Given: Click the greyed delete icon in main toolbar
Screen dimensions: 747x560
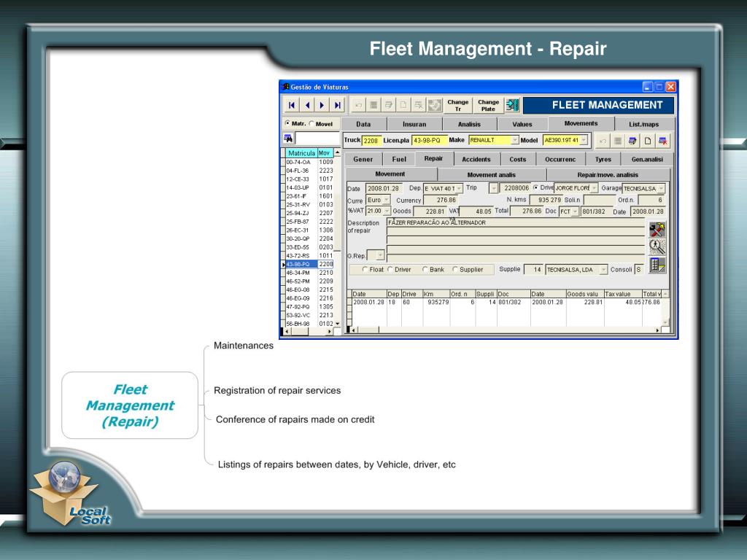Looking at the screenshot, I should (418, 105).
